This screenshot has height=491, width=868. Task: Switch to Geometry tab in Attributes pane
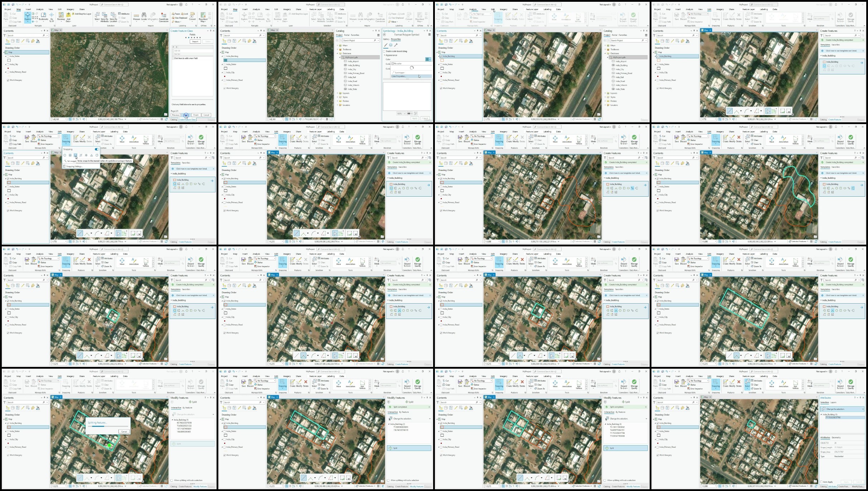click(837, 437)
